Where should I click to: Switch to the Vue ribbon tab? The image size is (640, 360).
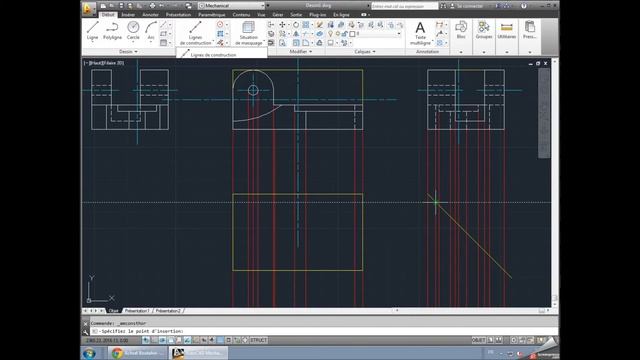[261, 15]
